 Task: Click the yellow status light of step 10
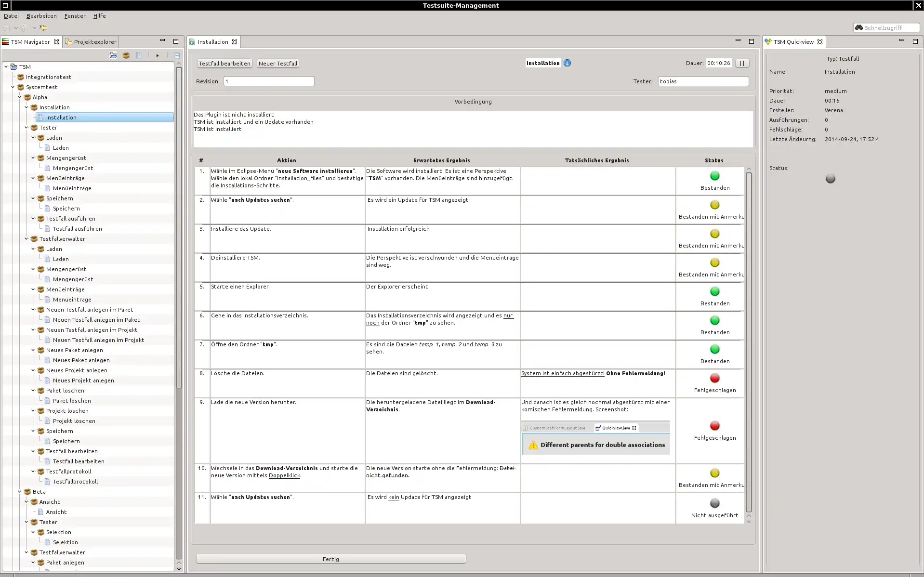pos(715,473)
